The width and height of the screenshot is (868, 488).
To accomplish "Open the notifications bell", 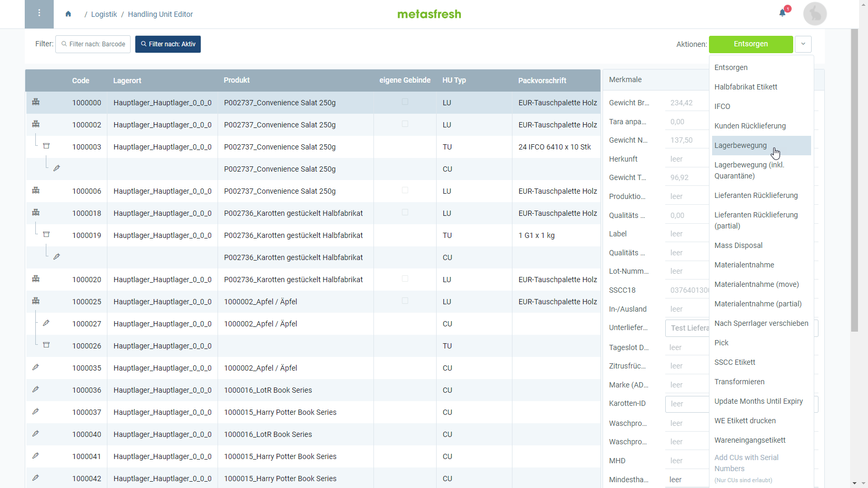I will click(782, 13).
